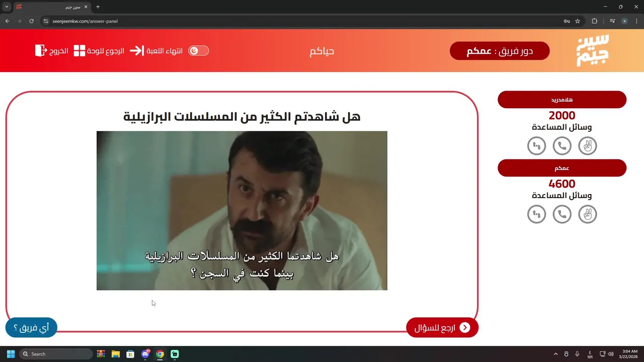Click وسائل المساعدة label under هلامدريد
This screenshot has width=644, height=362.
click(562, 127)
